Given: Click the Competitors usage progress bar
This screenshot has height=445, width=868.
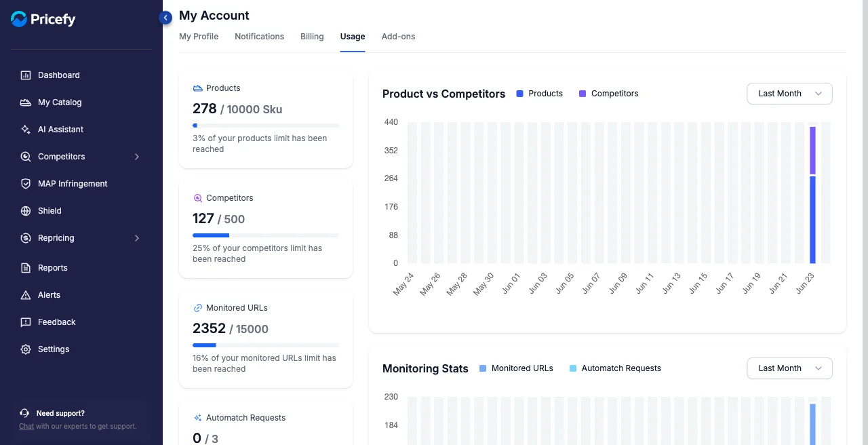Looking at the screenshot, I should [266, 235].
